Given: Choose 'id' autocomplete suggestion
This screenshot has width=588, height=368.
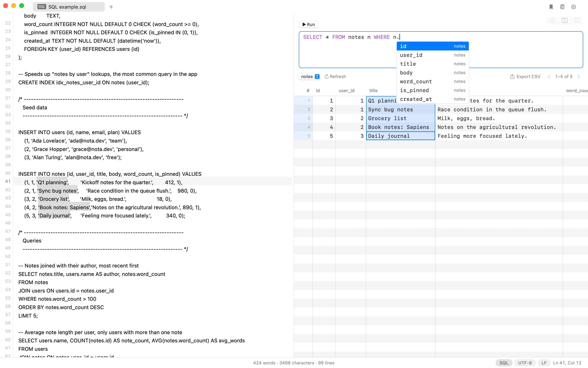Looking at the screenshot, I should click(432, 46).
